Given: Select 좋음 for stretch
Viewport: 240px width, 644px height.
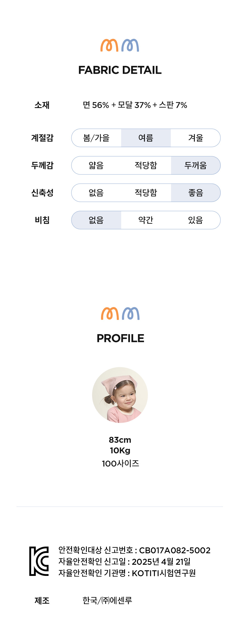Looking at the screenshot, I should click(195, 193).
